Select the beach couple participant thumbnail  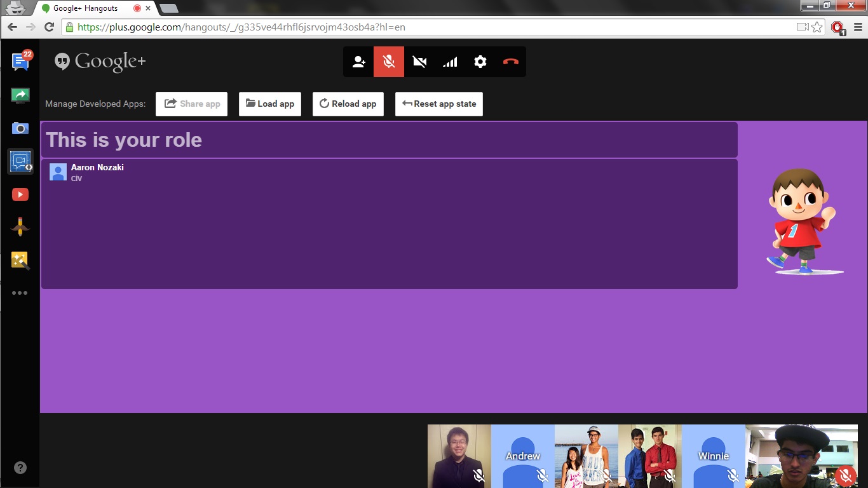587,456
